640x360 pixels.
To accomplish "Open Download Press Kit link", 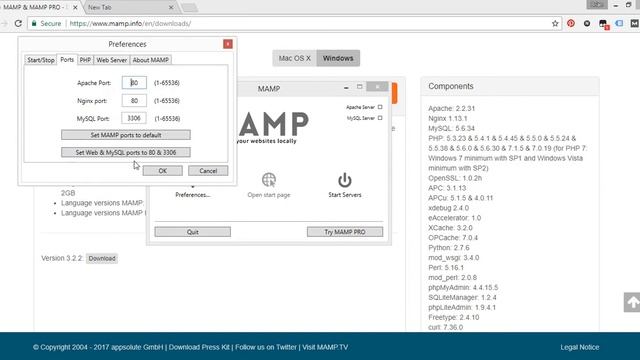I will [199, 347].
